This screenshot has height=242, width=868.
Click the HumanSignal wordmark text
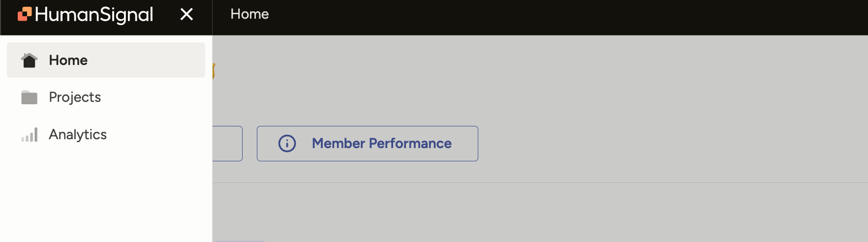pyautogui.click(x=94, y=15)
